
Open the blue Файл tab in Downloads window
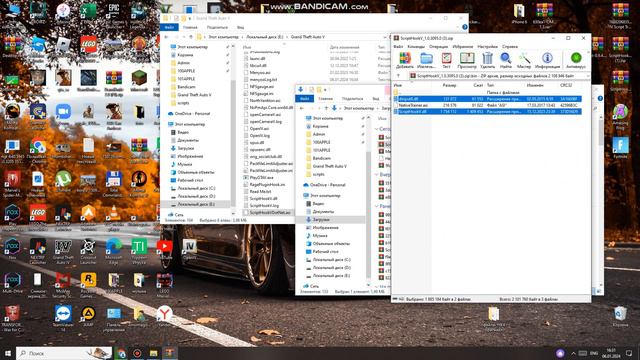pos(304,99)
